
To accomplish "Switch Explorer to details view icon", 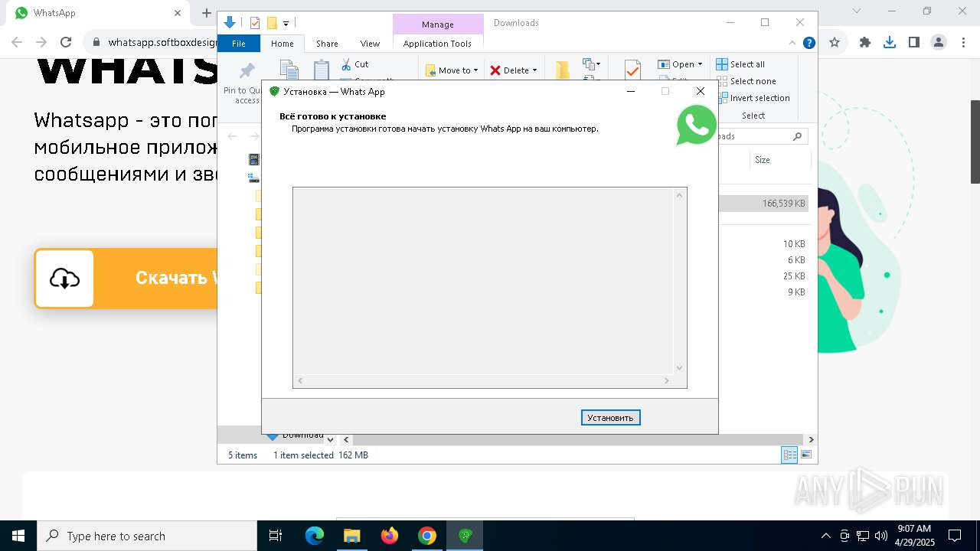I will coord(789,455).
